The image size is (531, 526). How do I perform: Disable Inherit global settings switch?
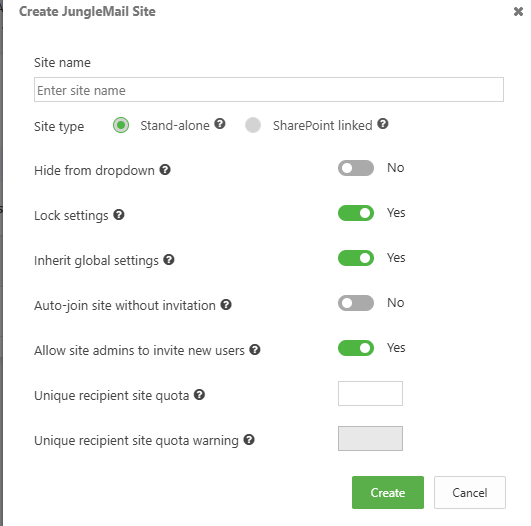click(356, 258)
